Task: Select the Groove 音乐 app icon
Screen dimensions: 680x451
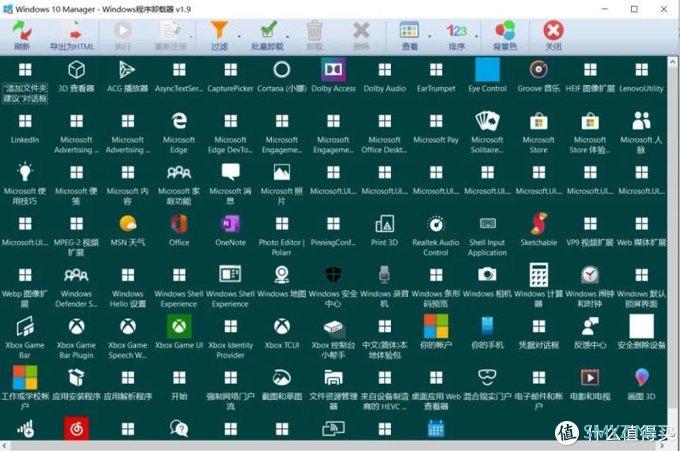Action: pyautogui.click(x=539, y=69)
